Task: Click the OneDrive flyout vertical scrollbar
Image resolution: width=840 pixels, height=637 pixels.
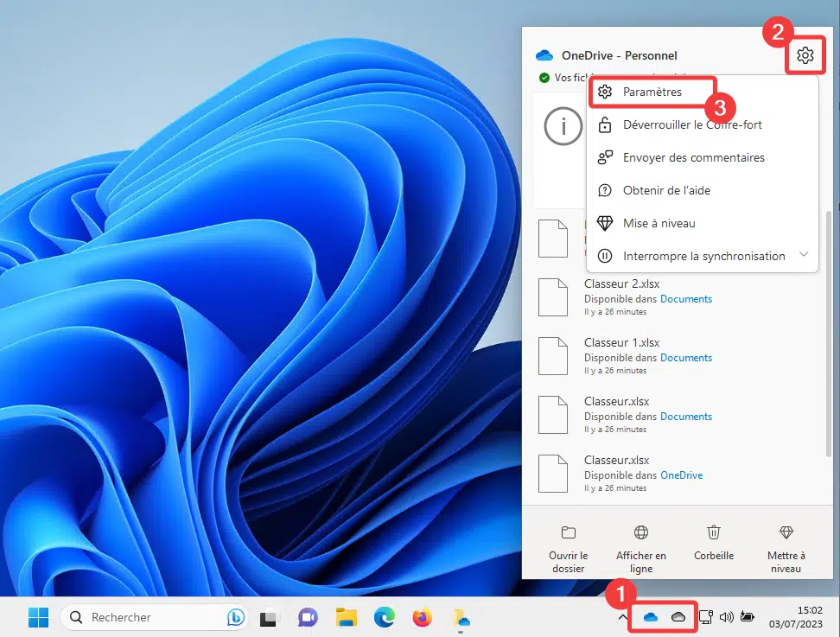Action: coord(829,332)
